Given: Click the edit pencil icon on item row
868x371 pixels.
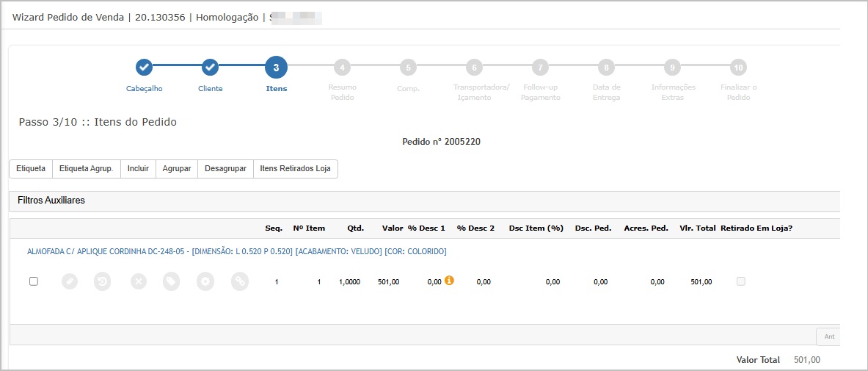Looking at the screenshot, I should 70,281.
